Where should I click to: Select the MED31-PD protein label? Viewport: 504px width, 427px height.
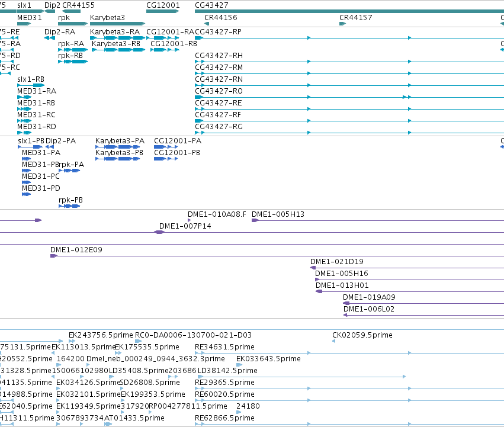coord(41,189)
